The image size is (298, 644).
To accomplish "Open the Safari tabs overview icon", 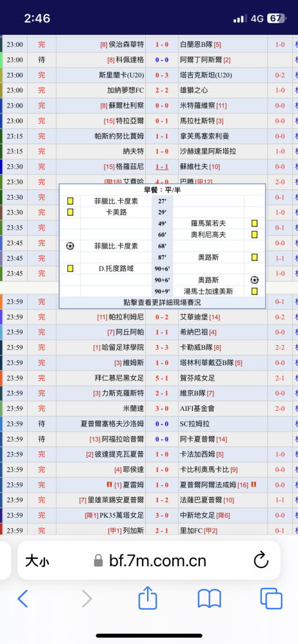I will click(x=272, y=598).
